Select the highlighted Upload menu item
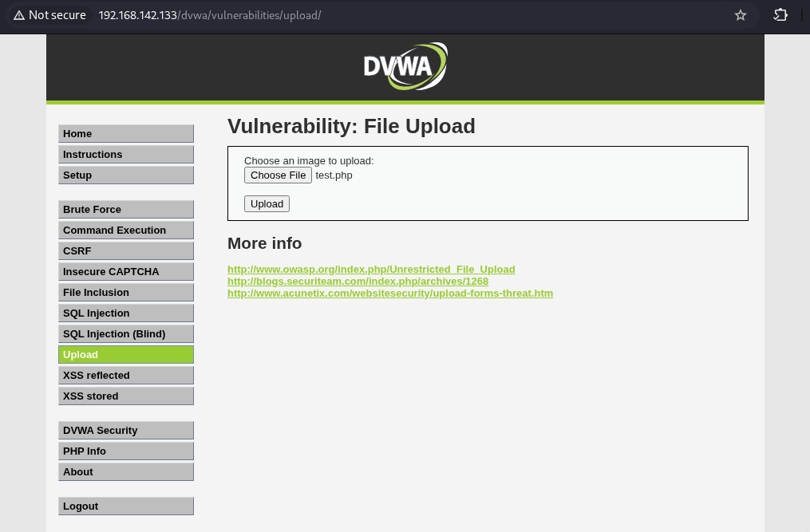Screen dimensions: 810x532 (x=126, y=355)
